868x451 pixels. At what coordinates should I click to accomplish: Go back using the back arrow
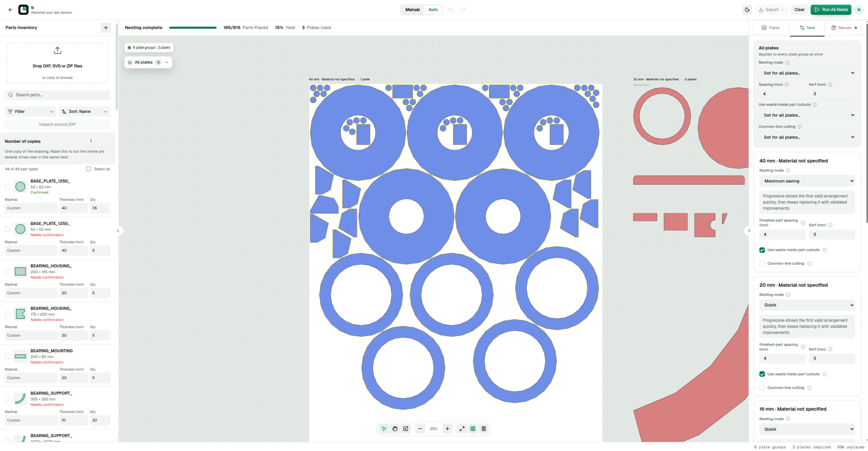pyautogui.click(x=10, y=9)
